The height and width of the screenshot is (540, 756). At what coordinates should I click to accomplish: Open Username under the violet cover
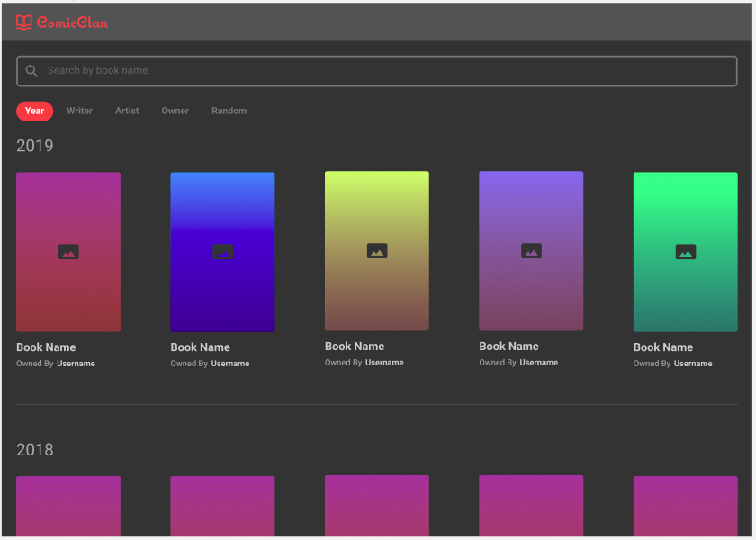pyautogui.click(x=539, y=363)
